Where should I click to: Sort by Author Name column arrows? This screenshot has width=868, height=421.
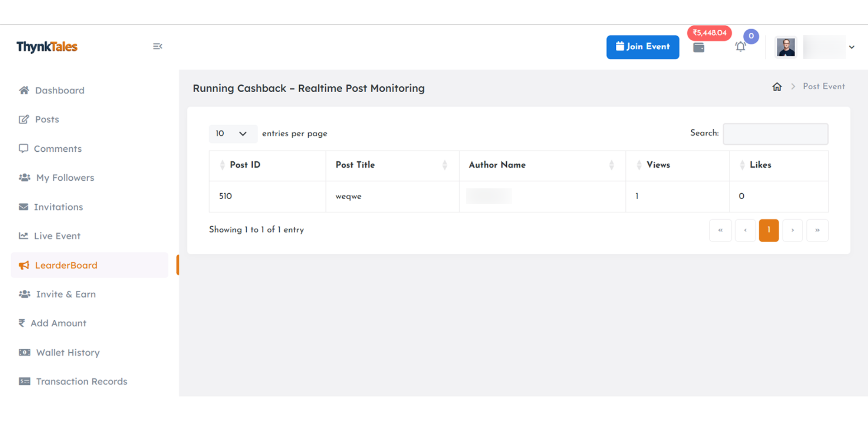tap(611, 165)
